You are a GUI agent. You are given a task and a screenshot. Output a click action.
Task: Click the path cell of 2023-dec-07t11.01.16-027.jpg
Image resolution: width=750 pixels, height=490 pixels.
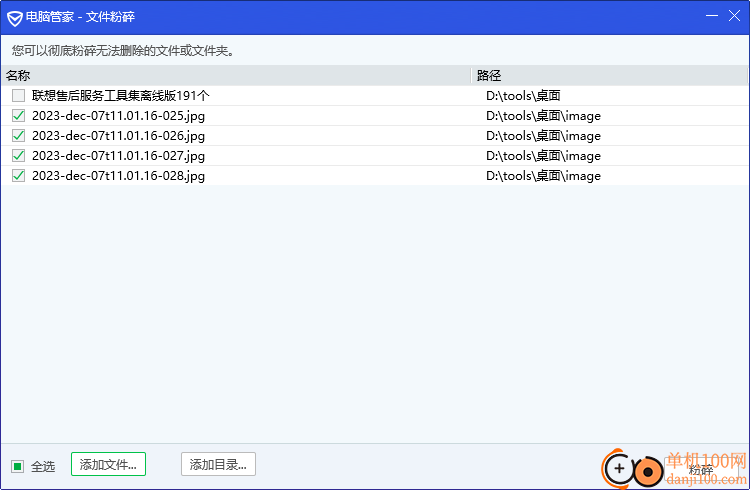543,156
